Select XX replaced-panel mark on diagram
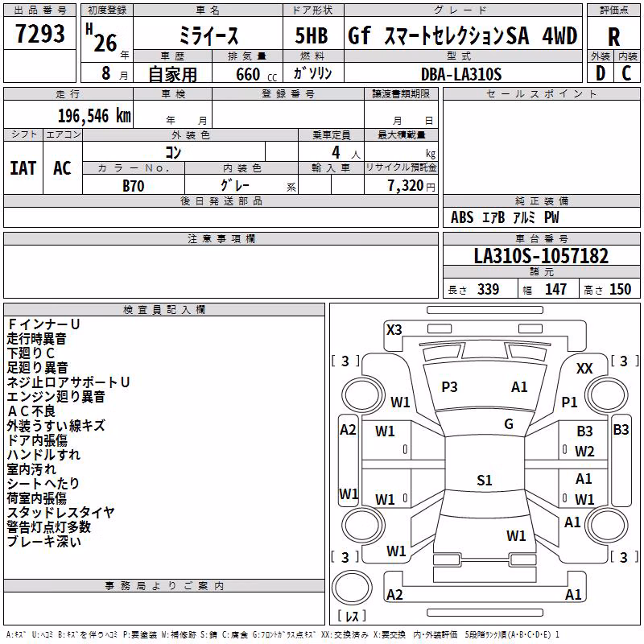Screen dimensions: 644x644 coord(584,369)
